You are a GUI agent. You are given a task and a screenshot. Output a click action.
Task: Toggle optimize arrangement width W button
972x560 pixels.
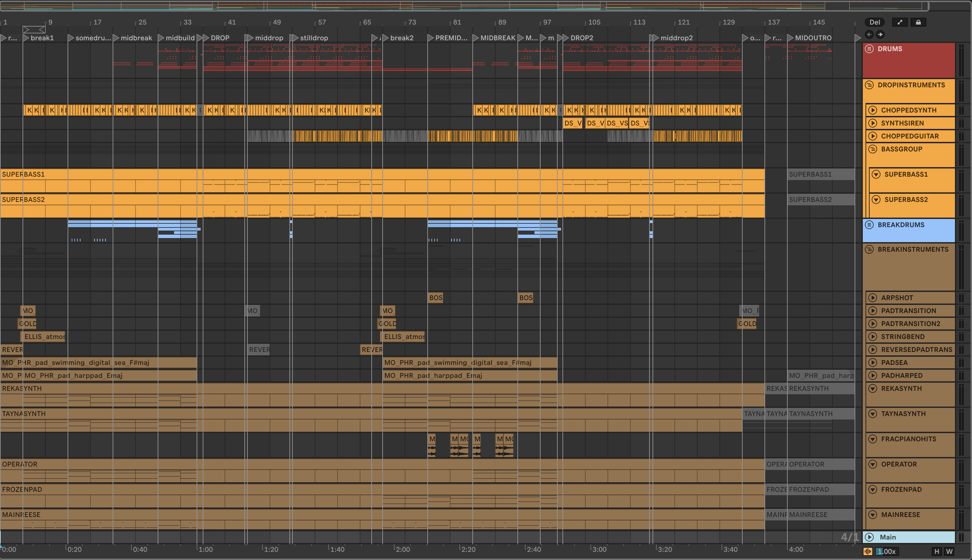pyautogui.click(x=949, y=551)
